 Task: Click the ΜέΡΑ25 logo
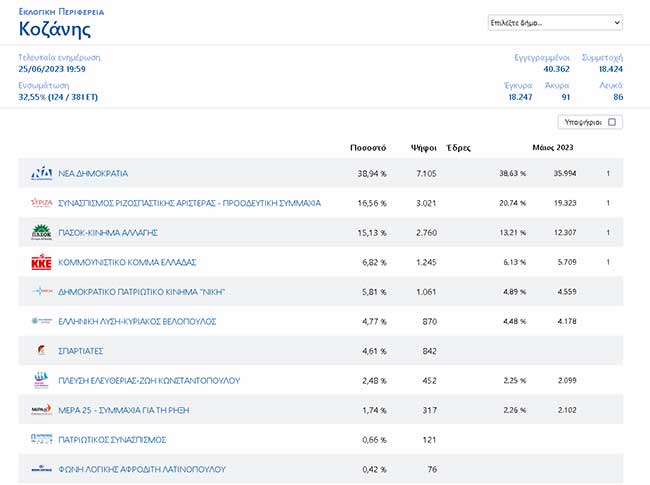point(41,410)
